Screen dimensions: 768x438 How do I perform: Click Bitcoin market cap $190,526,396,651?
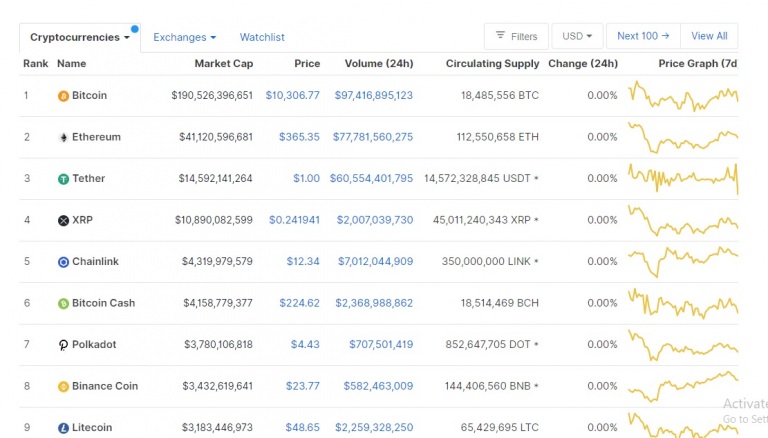(212, 96)
